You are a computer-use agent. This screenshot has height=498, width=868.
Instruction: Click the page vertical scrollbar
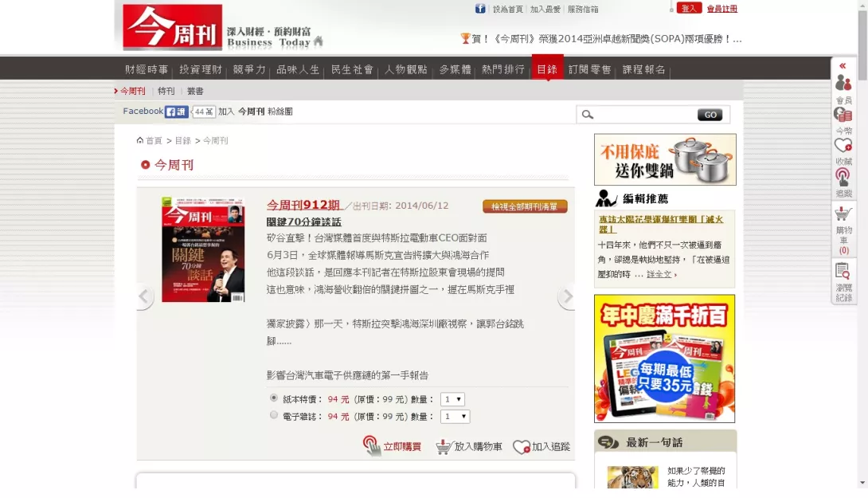pyautogui.click(x=862, y=46)
